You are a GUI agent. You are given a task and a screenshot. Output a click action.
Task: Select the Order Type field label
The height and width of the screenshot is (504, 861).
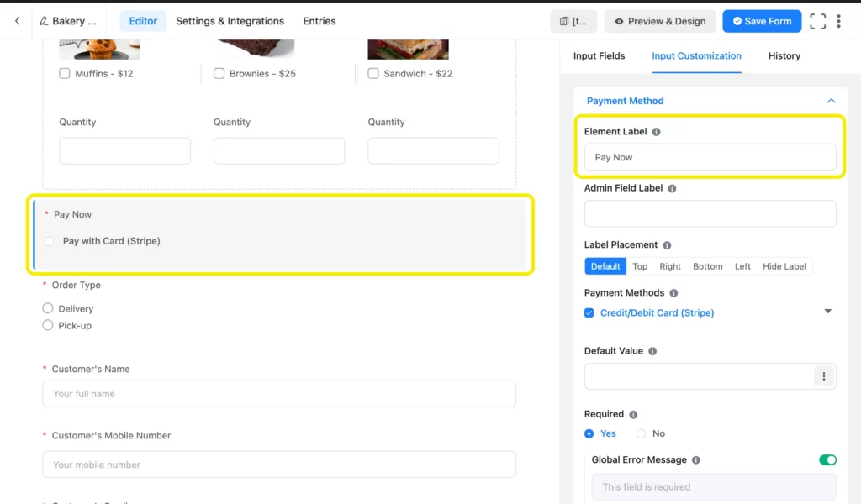[x=77, y=285]
